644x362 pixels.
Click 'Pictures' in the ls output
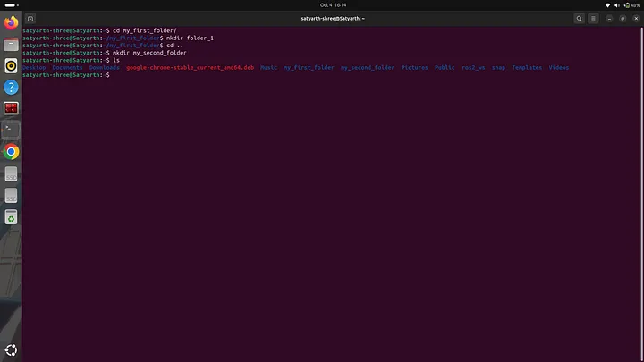(x=414, y=67)
